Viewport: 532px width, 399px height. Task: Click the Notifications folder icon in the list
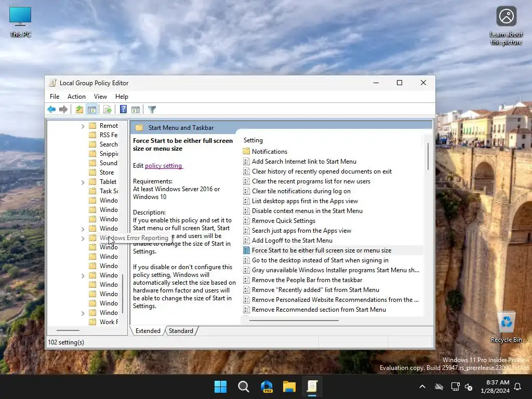246,151
